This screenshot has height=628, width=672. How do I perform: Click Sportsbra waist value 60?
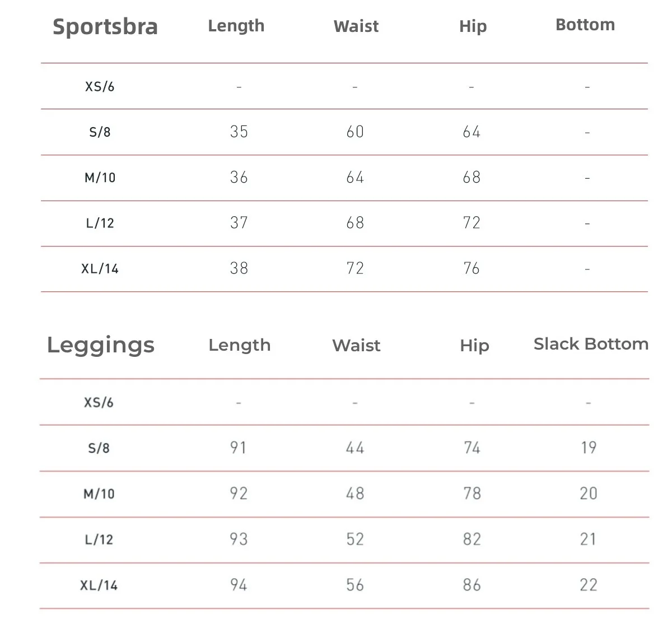355,132
